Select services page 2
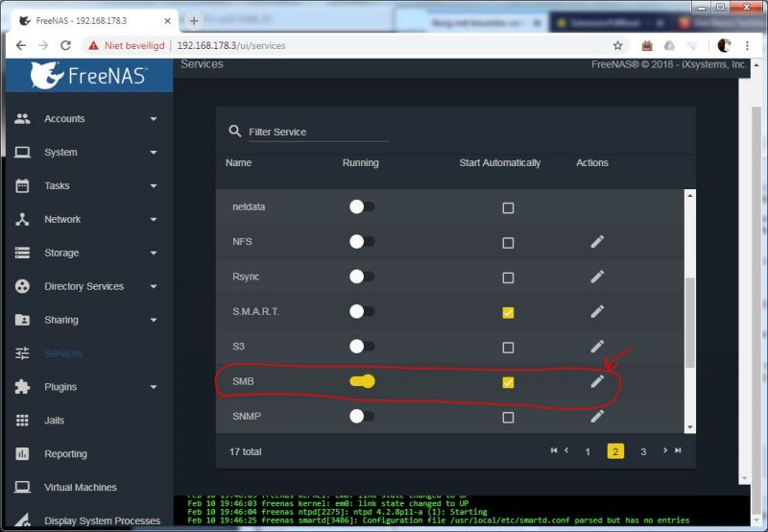The width and height of the screenshot is (768, 532). pos(615,451)
